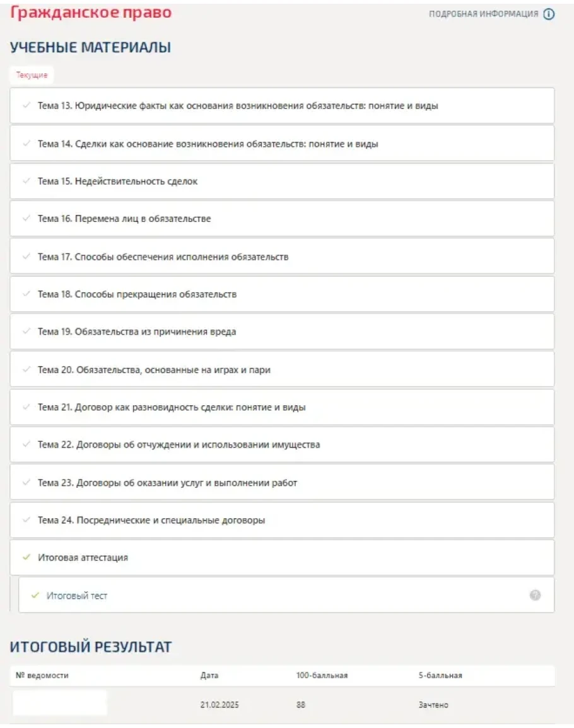Click the checkmark icon for Тема 19
The width and height of the screenshot is (574, 728).
click(x=26, y=332)
